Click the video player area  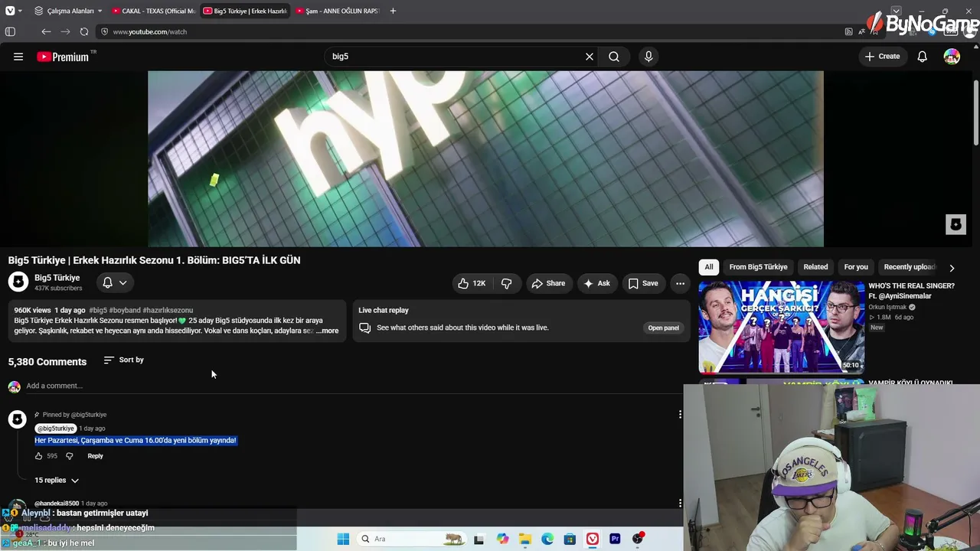(x=485, y=158)
